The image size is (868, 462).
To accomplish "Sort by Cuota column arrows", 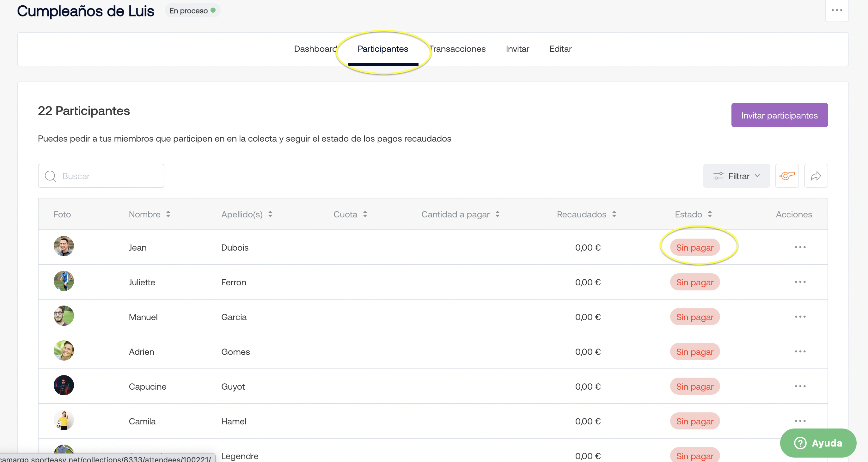I will 365,214.
